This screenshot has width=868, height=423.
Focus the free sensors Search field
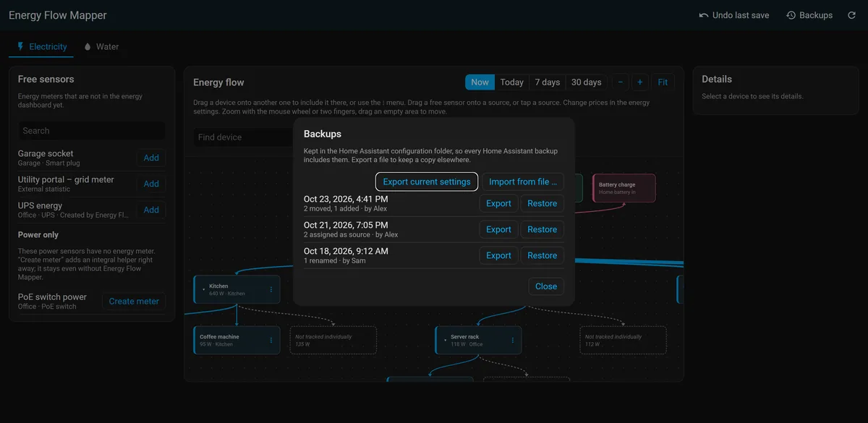(92, 131)
